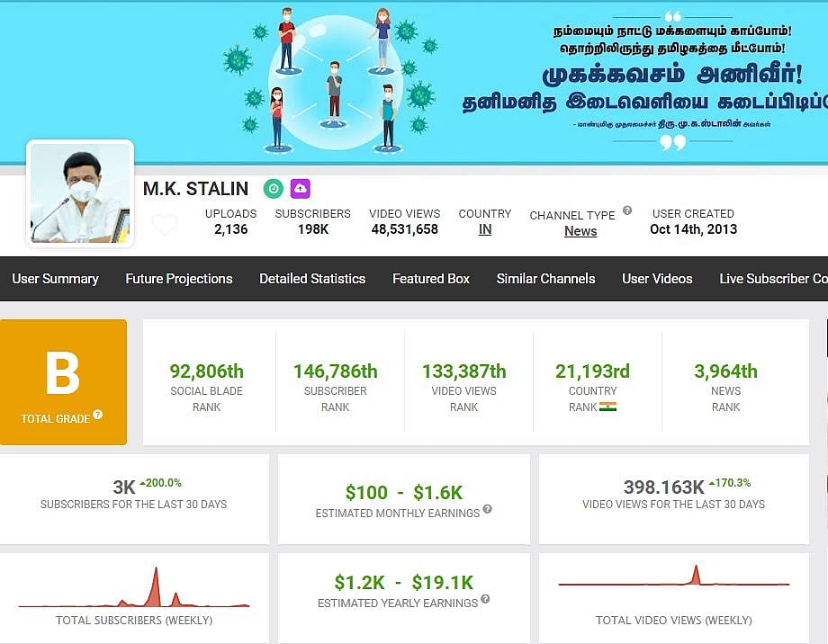Image resolution: width=828 pixels, height=644 pixels.
Task: Click the Total Grade help question mark
Action: tap(97, 416)
